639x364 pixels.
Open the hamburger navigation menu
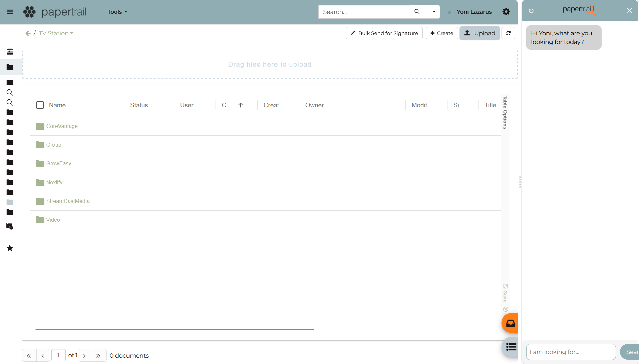(x=10, y=12)
